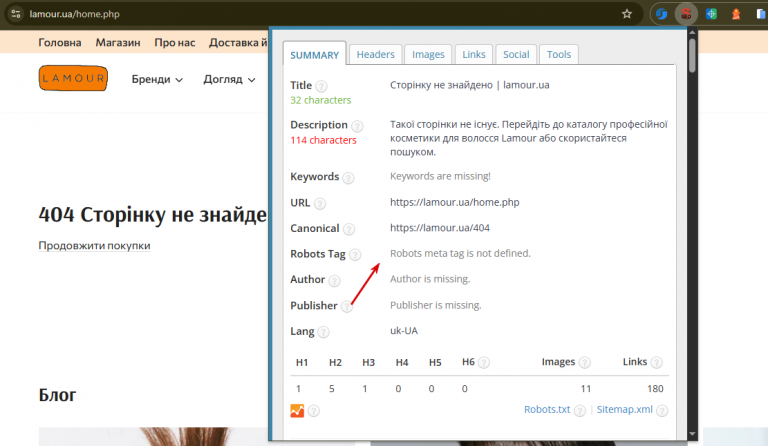Click popup scrollbar up arrow
Viewport: 768px width, 446px height.
[x=692, y=32]
